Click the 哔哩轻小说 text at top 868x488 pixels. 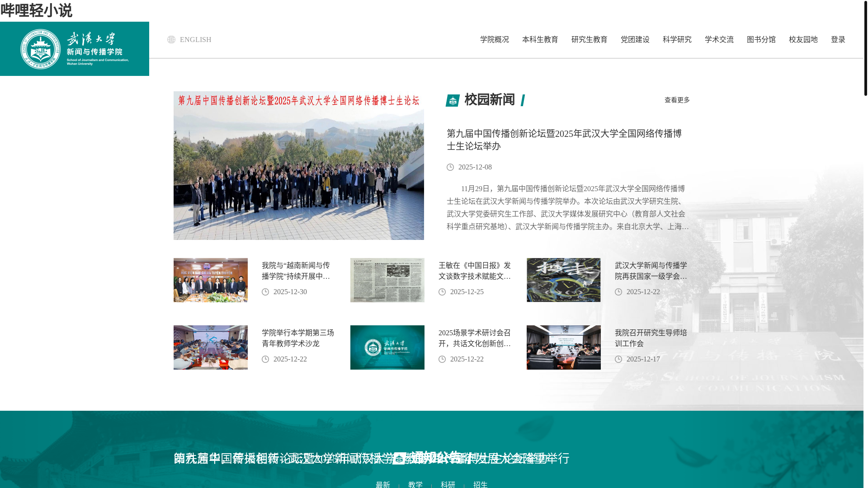point(36,10)
